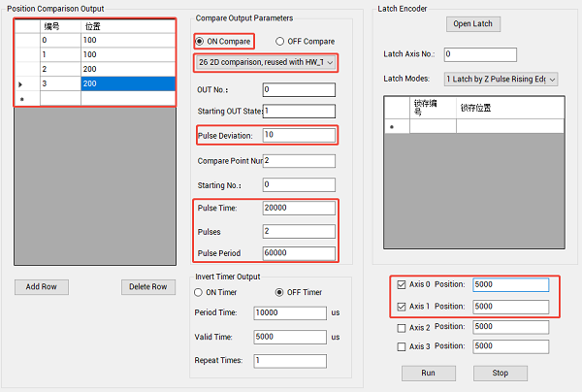
Task: Select ON Timer in Invert Timer Output
Action: click(x=201, y=293)
